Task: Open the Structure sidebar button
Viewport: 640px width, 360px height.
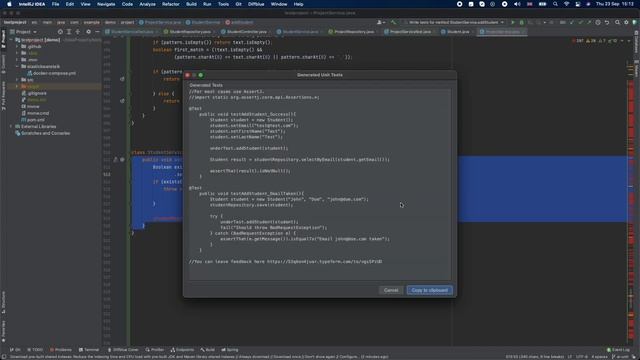Action: tap(3, 302)
